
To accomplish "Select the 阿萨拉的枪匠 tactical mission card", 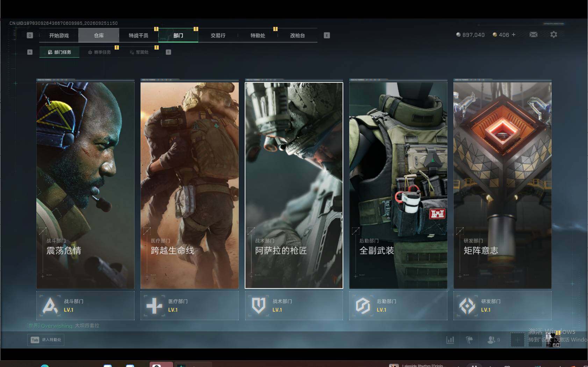I will click(x=294, y=185).
